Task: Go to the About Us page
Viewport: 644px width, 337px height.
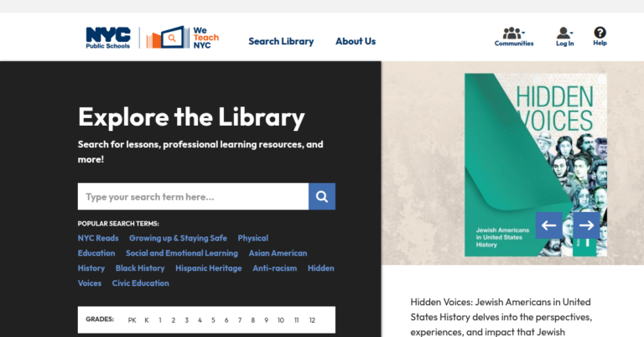Action: click(x=356, y=41)
